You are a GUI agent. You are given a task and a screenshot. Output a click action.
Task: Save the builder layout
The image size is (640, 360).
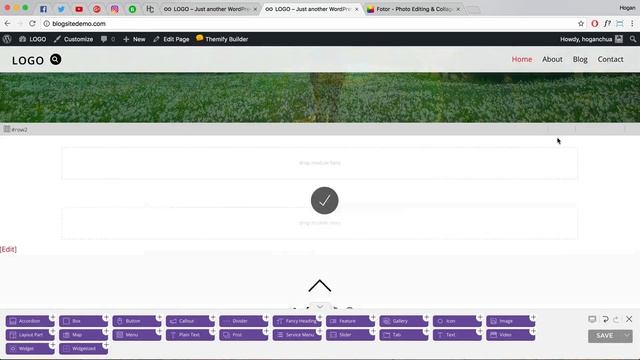(604, 336)
